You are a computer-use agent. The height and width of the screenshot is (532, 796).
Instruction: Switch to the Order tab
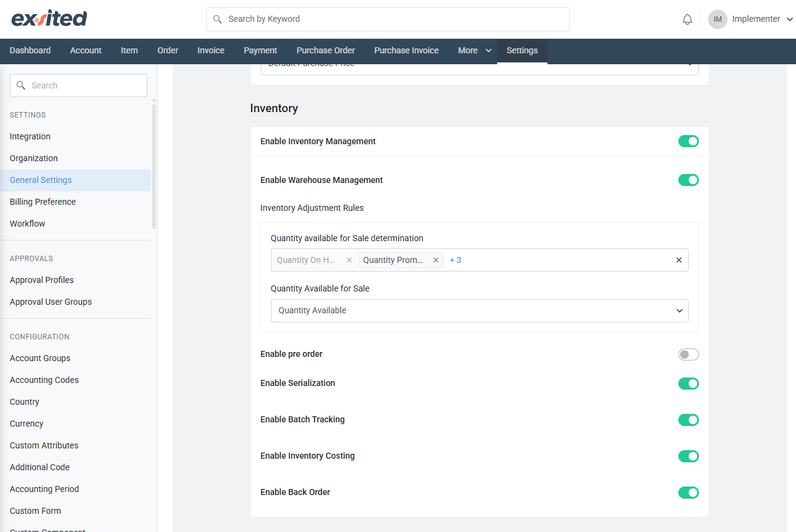(168, 51)
